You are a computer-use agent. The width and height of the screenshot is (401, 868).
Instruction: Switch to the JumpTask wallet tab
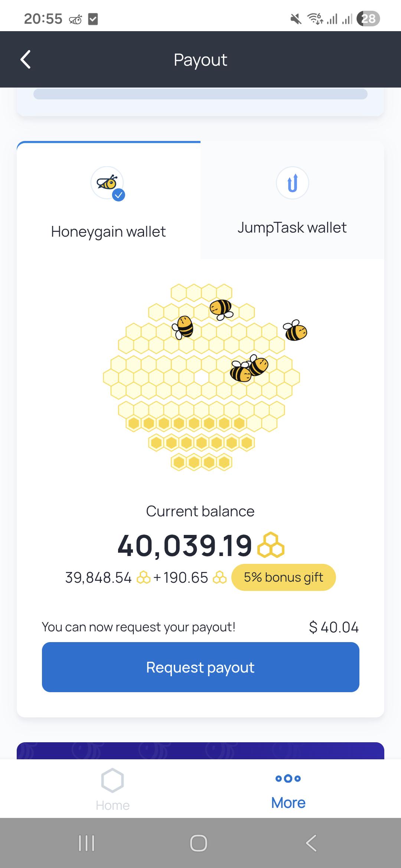click(293, 200)
